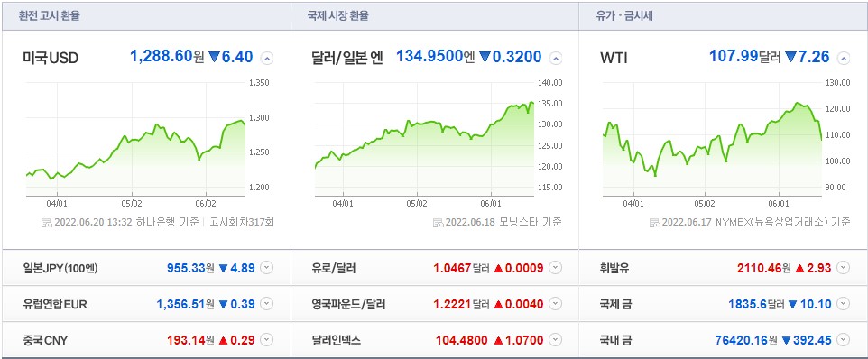Viewport: 868px width, 359px height.
Task: Open the 국제 시장 환율 tab header
Action: 337,16
